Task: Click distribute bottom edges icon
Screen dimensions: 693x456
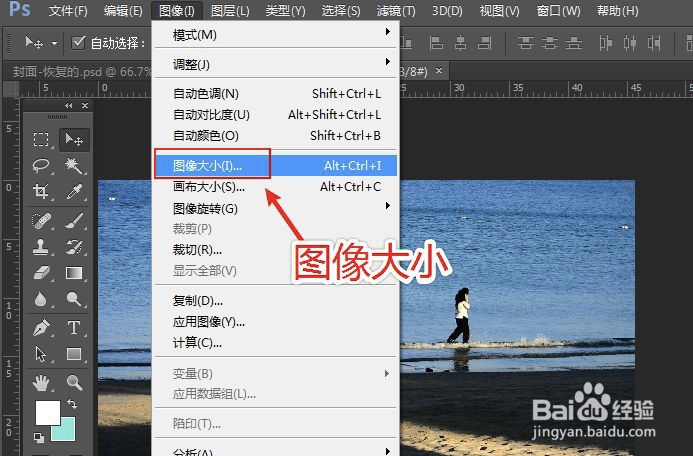Action: coord(574,43)
